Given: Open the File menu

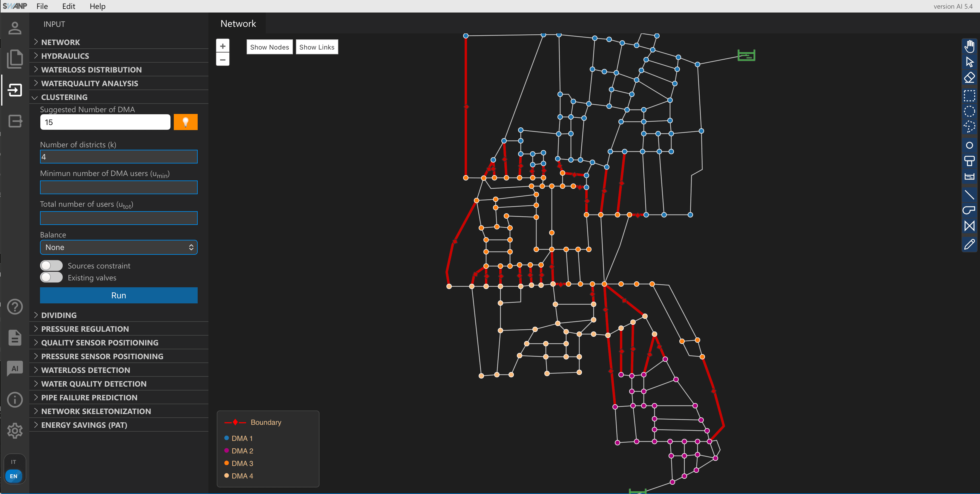Looking at the screenshot, I should pos(42,6).
